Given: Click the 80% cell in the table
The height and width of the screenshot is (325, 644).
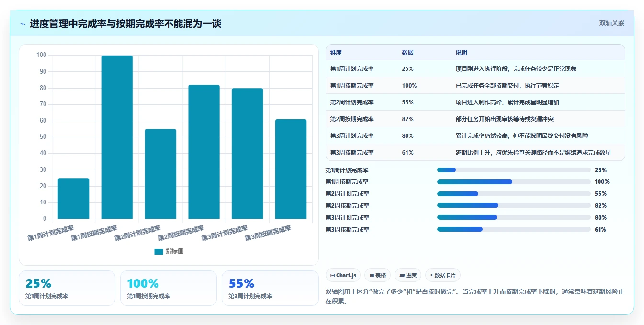Looking at the screenshot, I should coord(407,136).
